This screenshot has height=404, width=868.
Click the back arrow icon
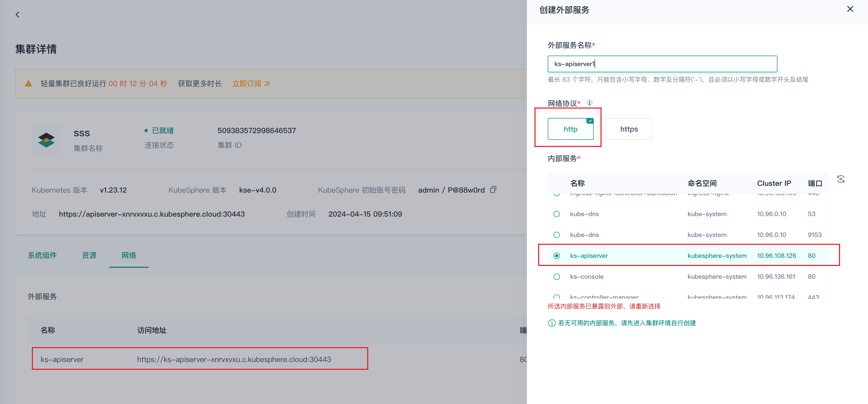coord(17,15)
